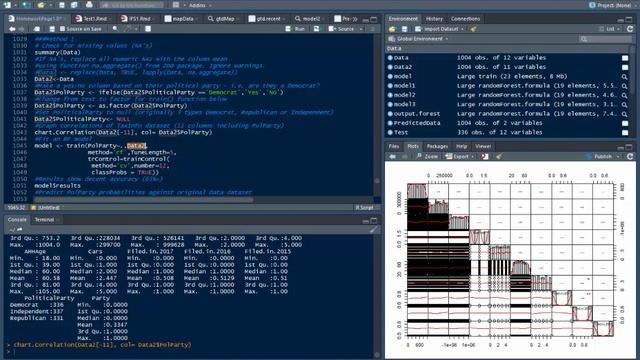The image size is (640, 360).
Task: Save the current script with the save icon
Action: tap(52, 29)
